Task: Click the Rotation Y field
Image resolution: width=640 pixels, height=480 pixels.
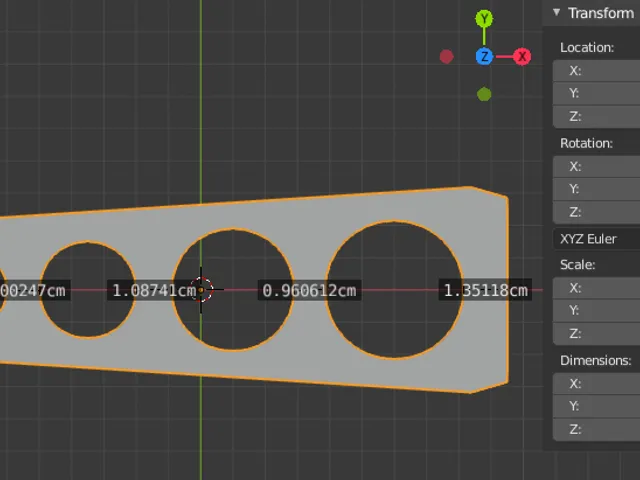Action: pos(596,189)
